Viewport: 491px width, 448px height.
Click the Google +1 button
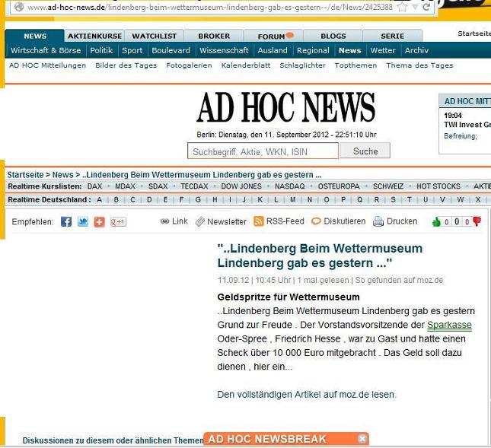118,222
